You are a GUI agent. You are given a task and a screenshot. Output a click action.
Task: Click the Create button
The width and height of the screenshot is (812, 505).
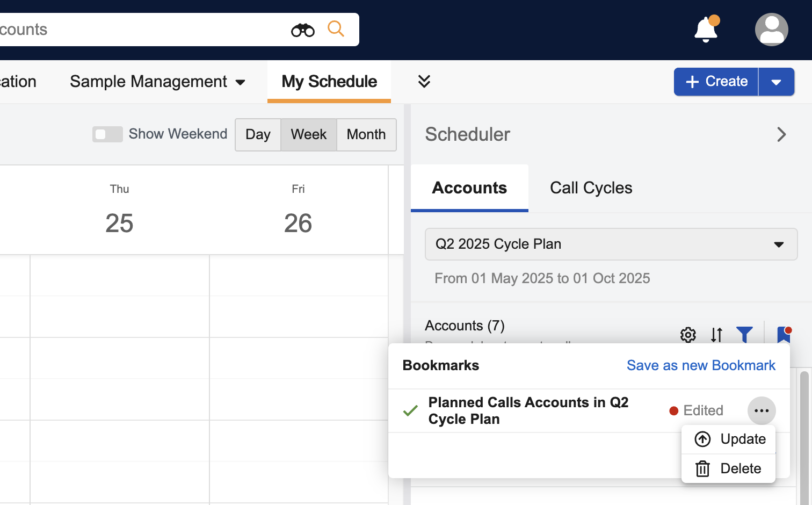point(716,82)
